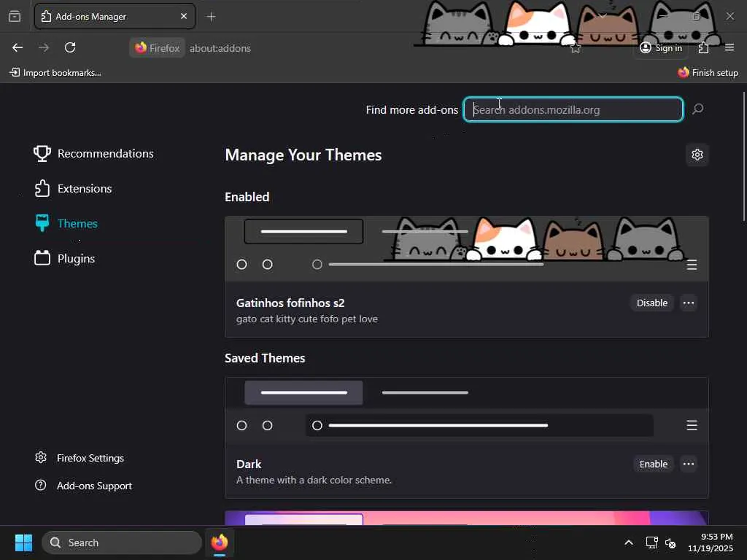Click the Firefox identity badge in address bar
The height and width of the screenshot is (560, 747).
[158, 47]
